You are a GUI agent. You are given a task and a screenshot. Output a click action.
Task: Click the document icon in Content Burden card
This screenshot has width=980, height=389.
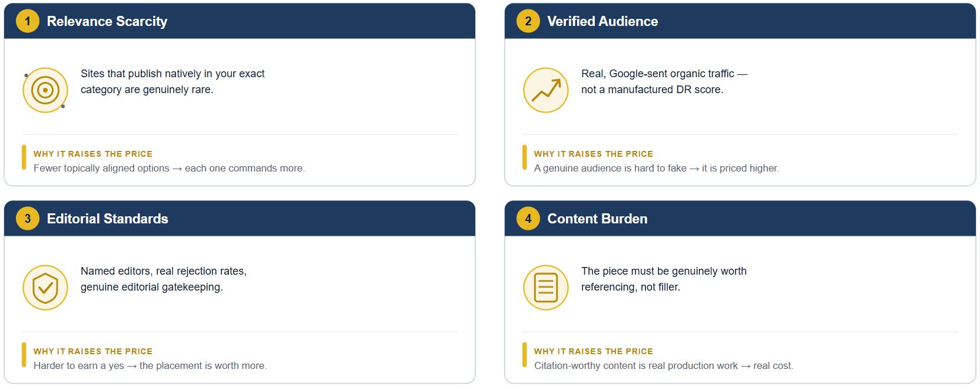click(x=546, y=288)
